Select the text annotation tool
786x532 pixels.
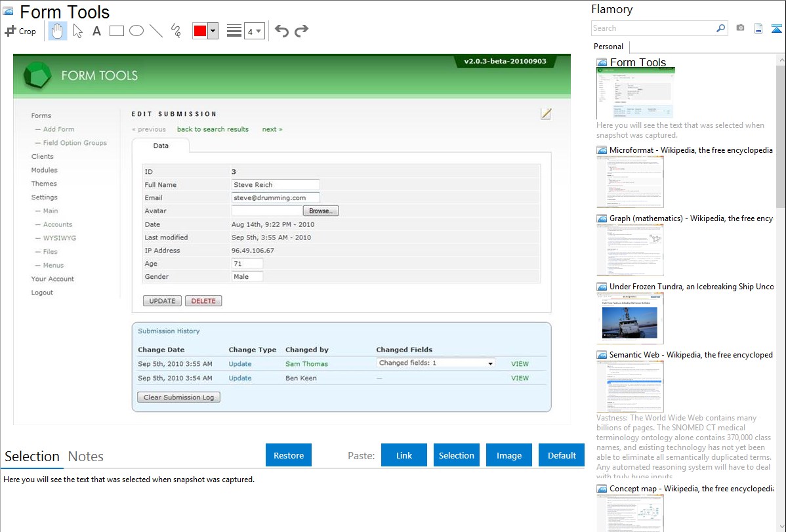[96, 31]
